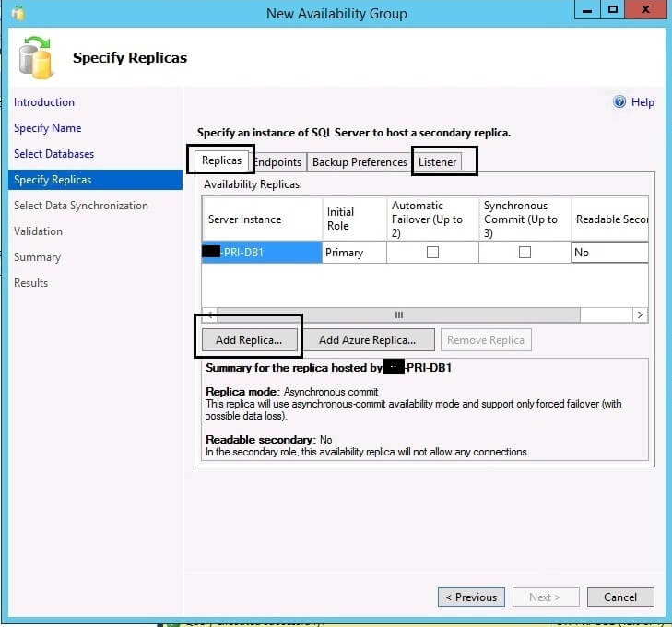672x627 pixels.
Task: Click the left arrow of horizontal scrollbar
Action: point(209,315)
